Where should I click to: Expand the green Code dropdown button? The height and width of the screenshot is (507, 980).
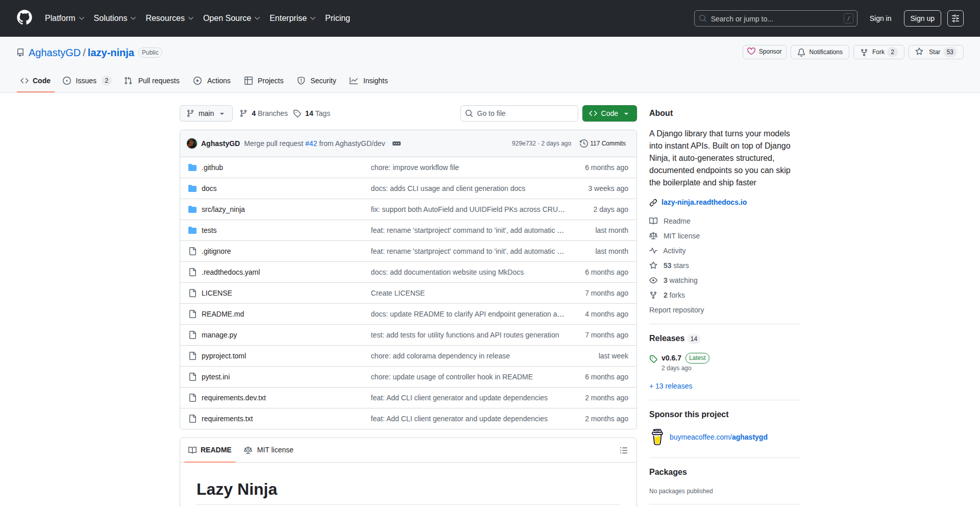click(609, 113)
